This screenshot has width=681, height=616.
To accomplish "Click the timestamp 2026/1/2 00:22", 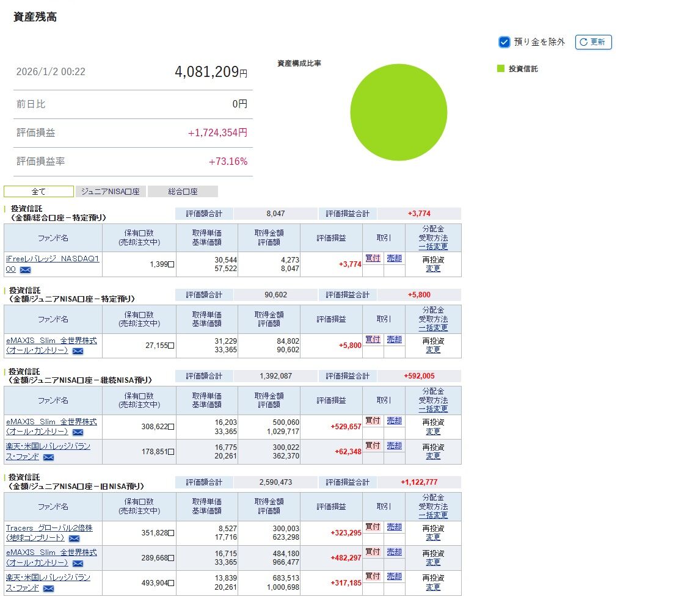I will pyautogui.click(x=51, y=71).
